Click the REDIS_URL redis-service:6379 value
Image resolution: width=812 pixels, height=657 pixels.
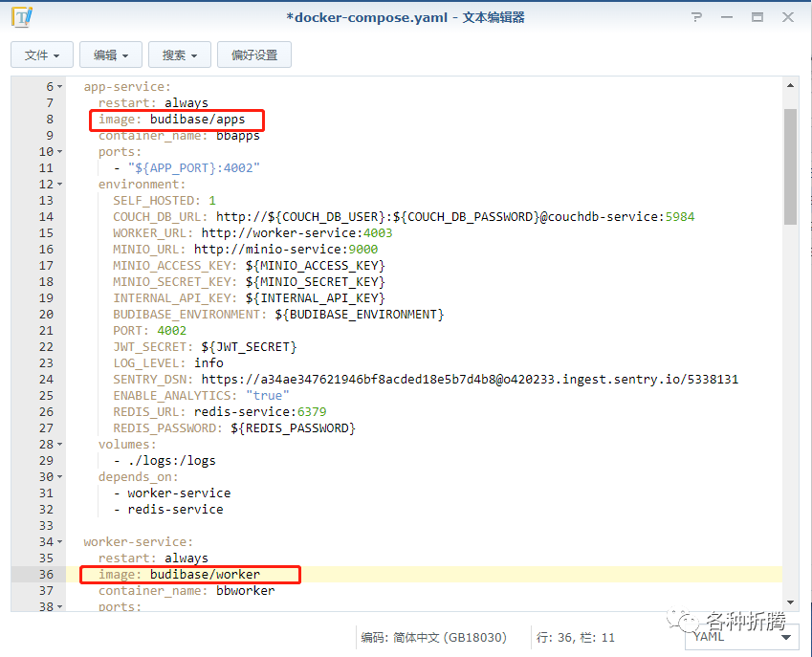260,411
